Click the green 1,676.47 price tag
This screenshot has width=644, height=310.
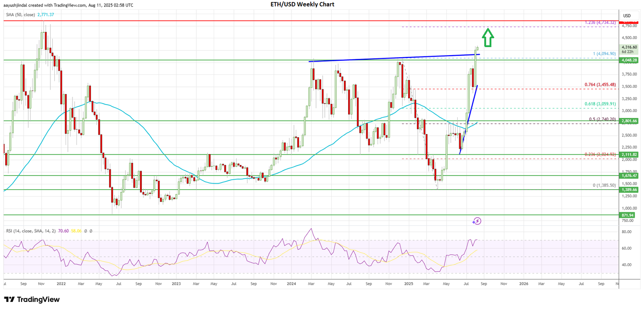coord(629,176)
